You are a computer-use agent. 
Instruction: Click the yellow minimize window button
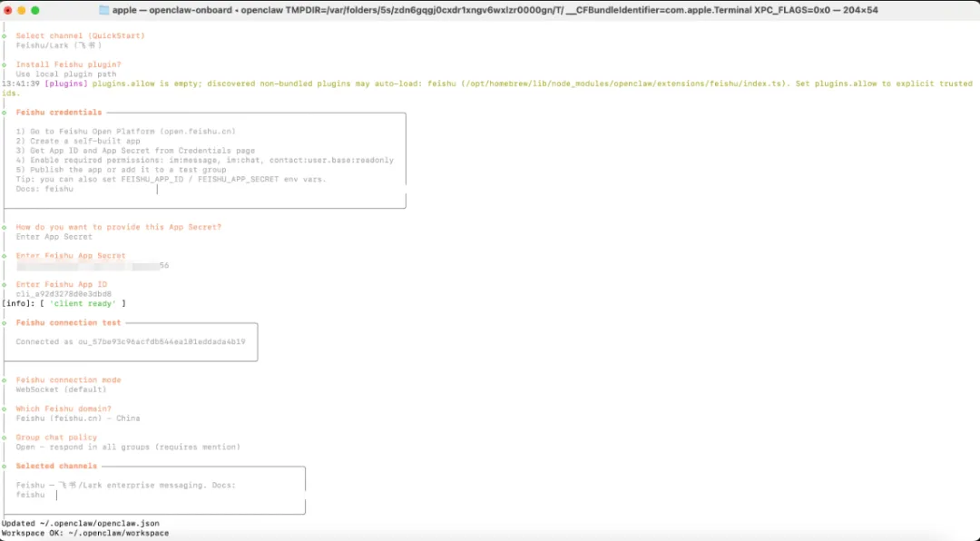click(x=21, y=10)
